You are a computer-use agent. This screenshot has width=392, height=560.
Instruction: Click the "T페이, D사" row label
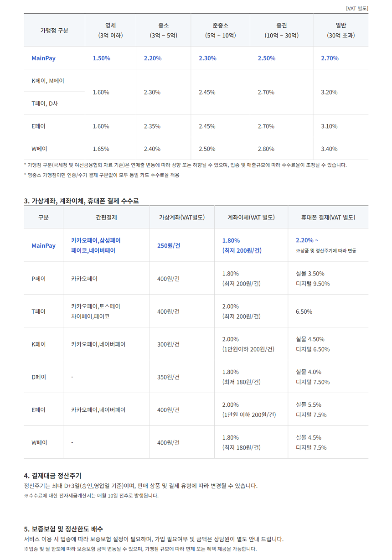[45, 104]
